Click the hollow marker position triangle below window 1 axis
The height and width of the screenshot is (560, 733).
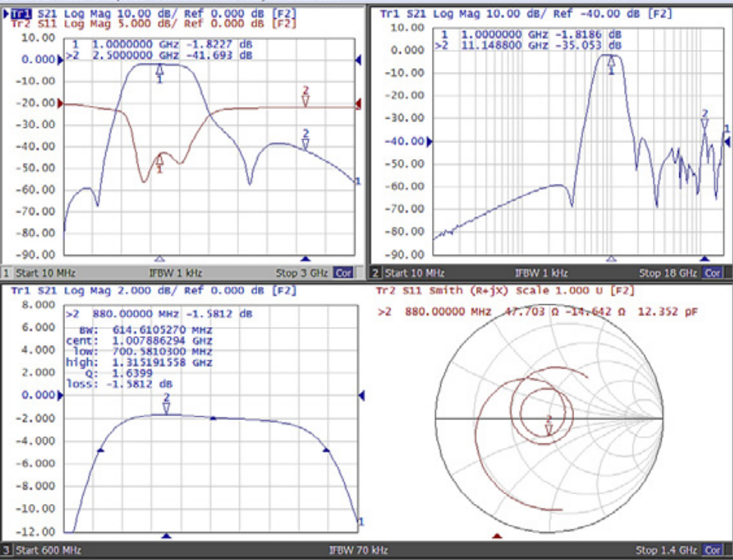[x=160, y=258]
